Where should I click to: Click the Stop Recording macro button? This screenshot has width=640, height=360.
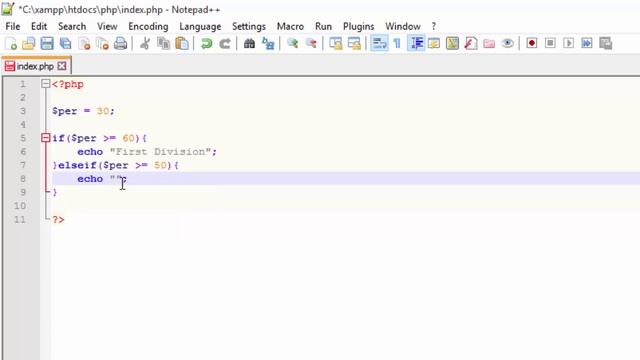(550, 43)
